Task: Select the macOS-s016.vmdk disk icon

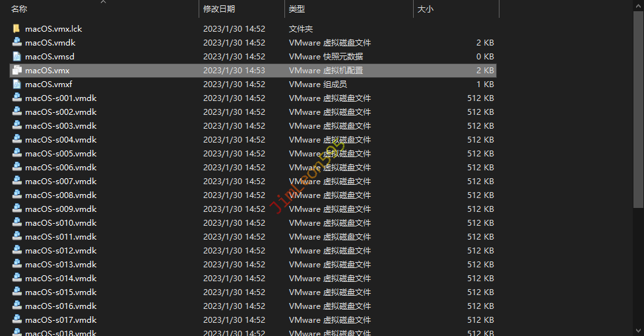Action: point(17,306)
